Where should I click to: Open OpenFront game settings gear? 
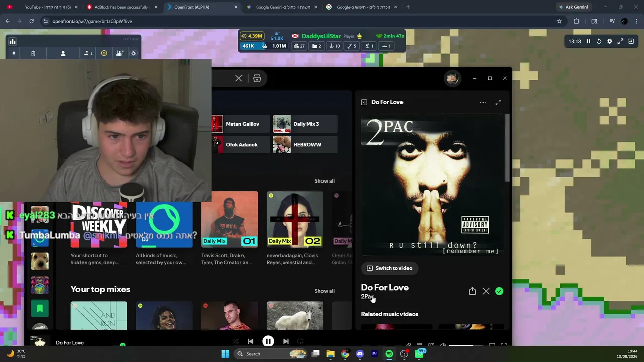(610, 41)
